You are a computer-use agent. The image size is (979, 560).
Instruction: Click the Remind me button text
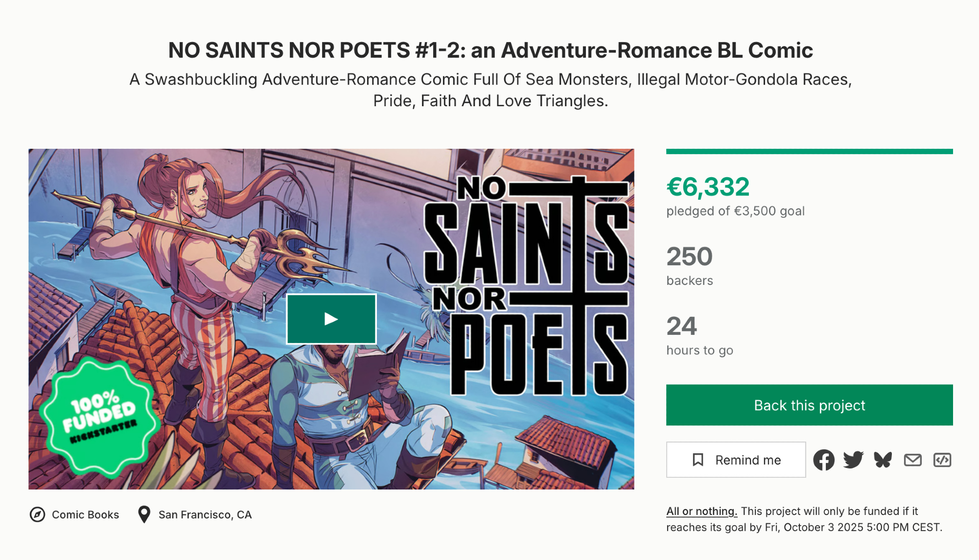(x=748, y=460)
